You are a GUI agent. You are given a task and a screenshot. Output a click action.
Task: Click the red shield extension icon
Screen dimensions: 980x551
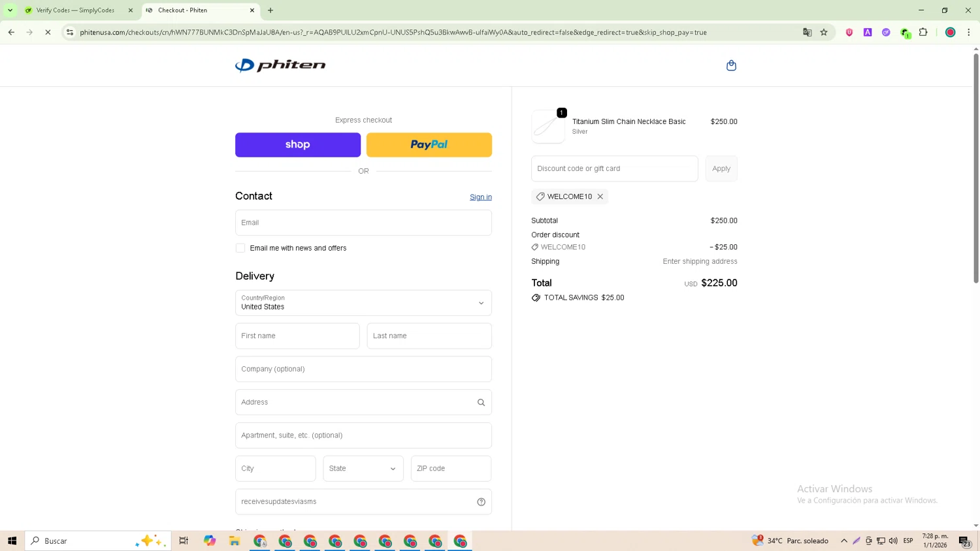849,32
